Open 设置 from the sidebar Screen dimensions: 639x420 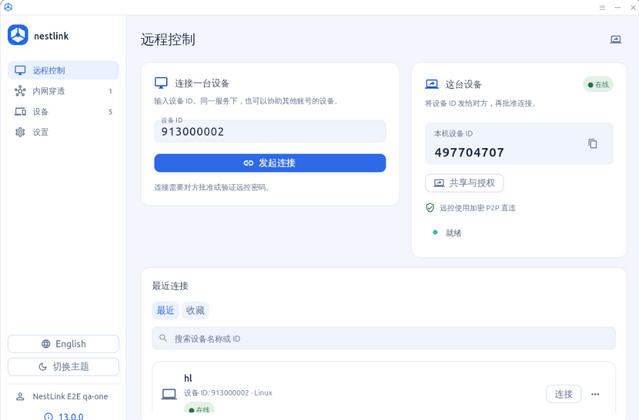pos(63,132)
